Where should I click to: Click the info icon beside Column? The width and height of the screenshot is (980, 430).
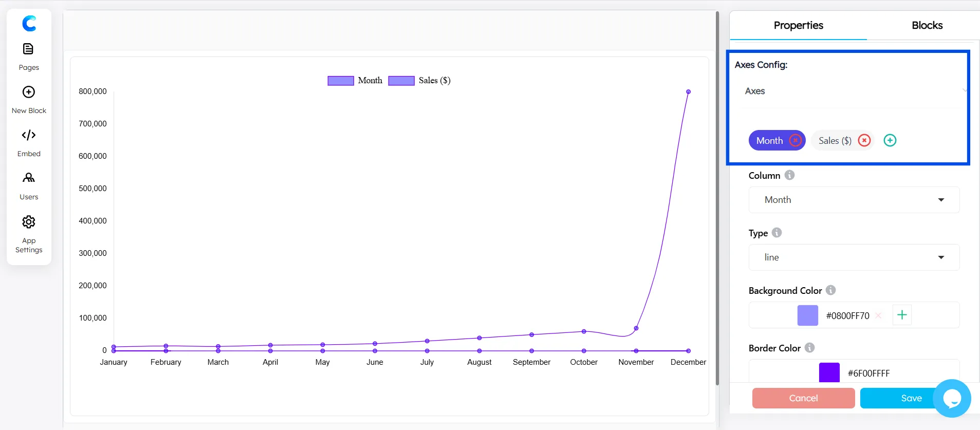pyautogui.click(x=789, y=175)
